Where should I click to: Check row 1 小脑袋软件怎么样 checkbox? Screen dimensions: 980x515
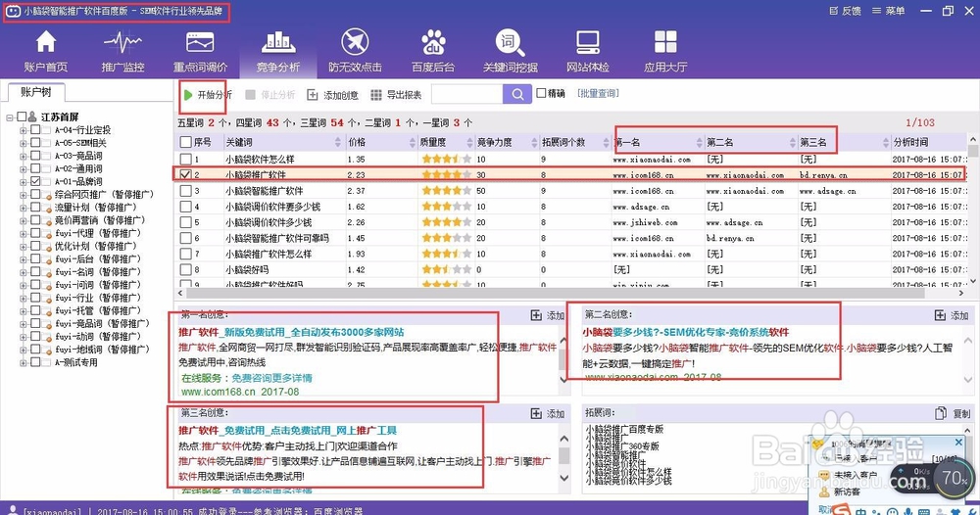click(185, 160)
